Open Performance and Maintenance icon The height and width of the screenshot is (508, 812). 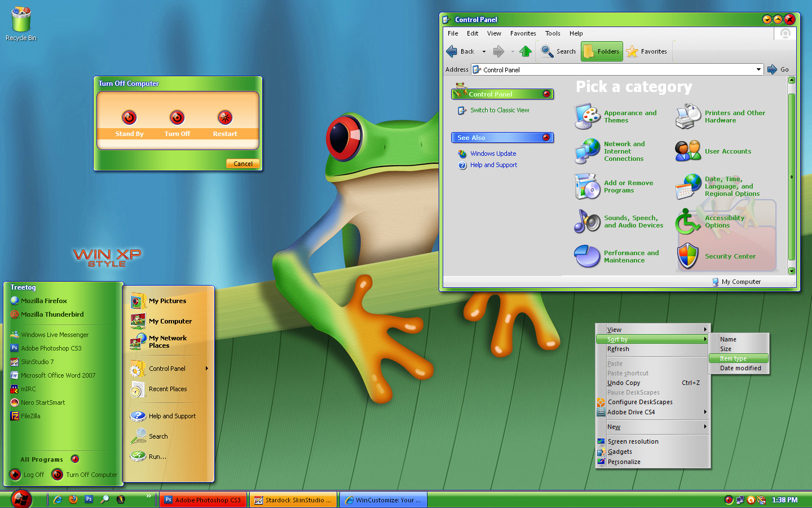point(588,256)
